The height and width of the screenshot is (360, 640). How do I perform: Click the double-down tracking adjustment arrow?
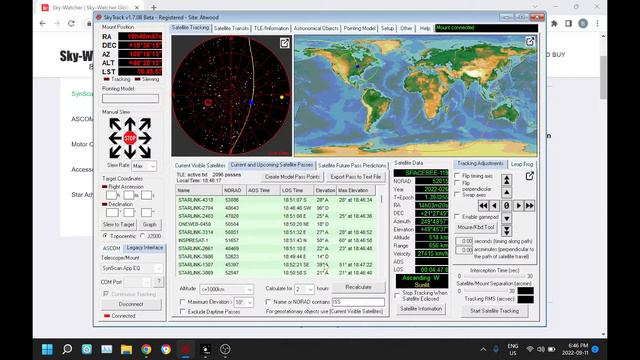(507, 231)
